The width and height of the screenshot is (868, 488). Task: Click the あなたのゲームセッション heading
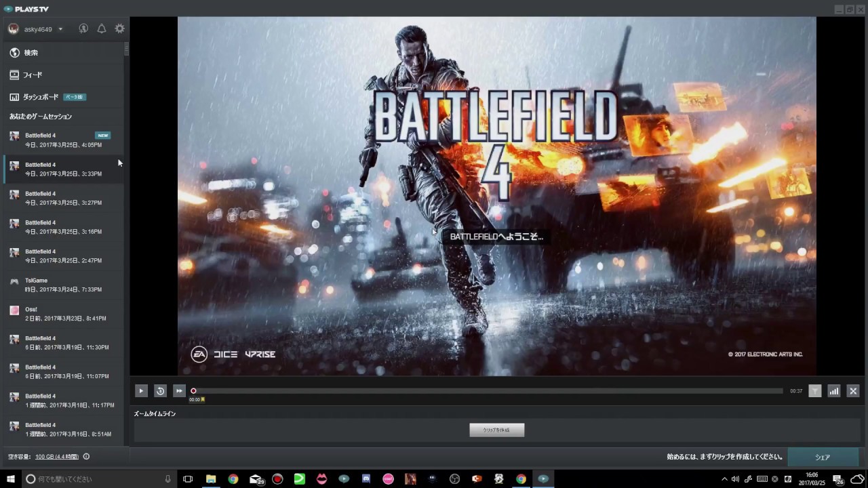point(41,117)
